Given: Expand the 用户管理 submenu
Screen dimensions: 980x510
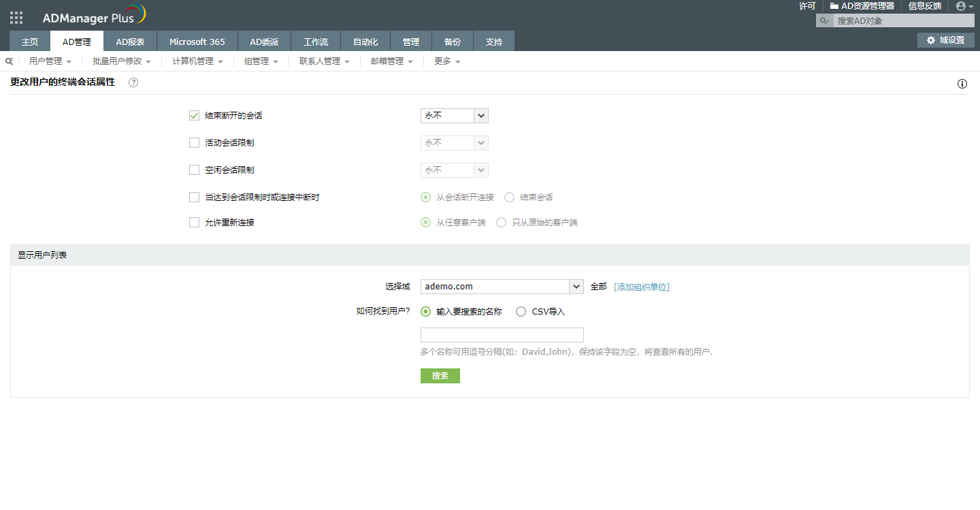Looking at the screenshot, I should [x=50, y=61].
